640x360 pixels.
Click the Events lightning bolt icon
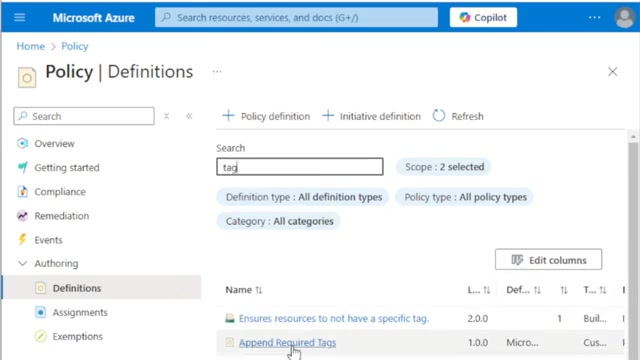pyautogui.click(x=22, y=239)
